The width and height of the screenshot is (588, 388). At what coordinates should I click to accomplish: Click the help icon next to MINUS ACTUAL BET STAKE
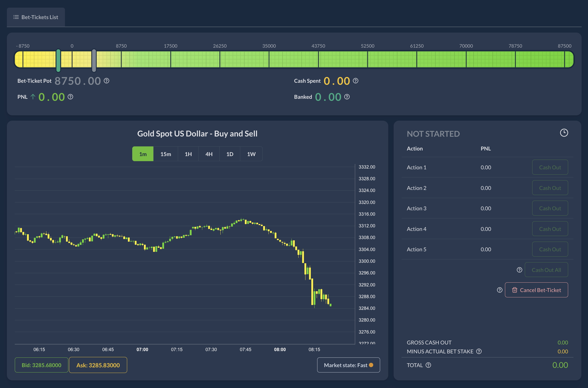click(x=479, y=351)
